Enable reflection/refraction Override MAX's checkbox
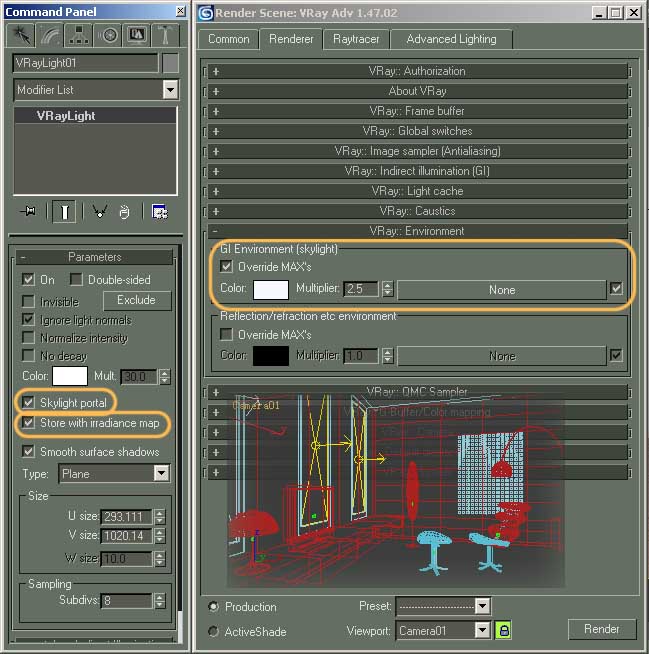The image size is (649, 654). 226,334
